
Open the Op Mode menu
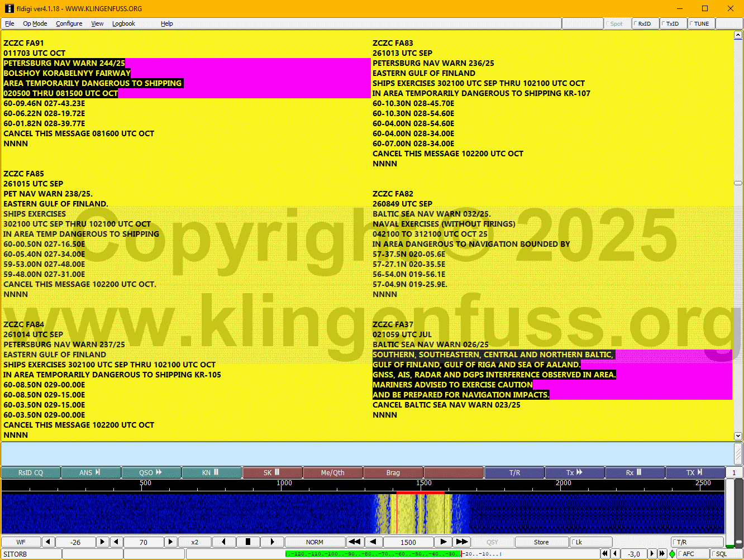tap(35, 23)
